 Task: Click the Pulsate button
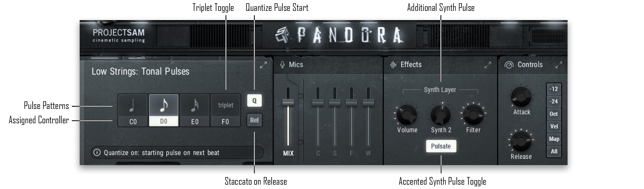pyautogui.click(x=441, y=146)
